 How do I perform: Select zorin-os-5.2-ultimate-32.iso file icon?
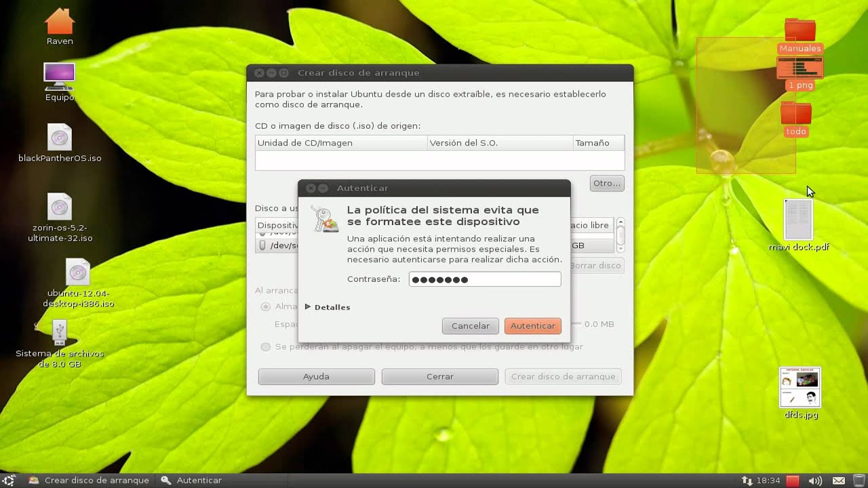[60, 207]
